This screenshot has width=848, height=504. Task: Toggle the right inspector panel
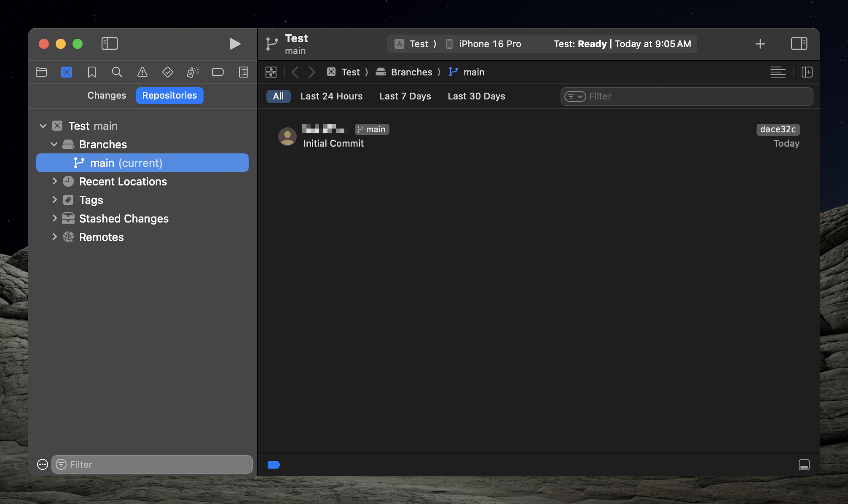799,44
